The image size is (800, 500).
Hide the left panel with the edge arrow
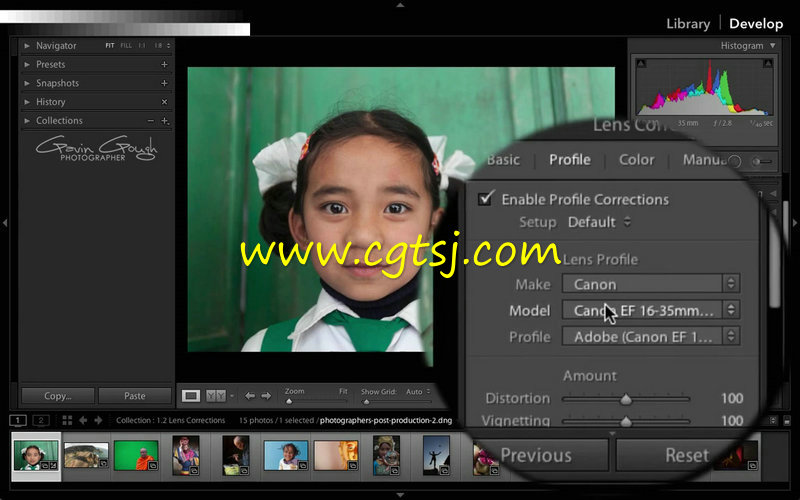click(x=5, y=223)
